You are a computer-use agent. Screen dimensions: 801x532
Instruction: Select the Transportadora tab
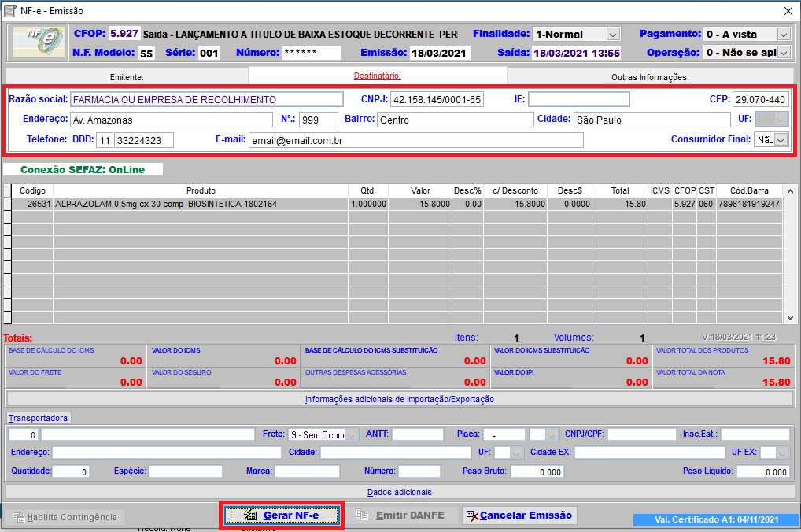coord(38,418)
